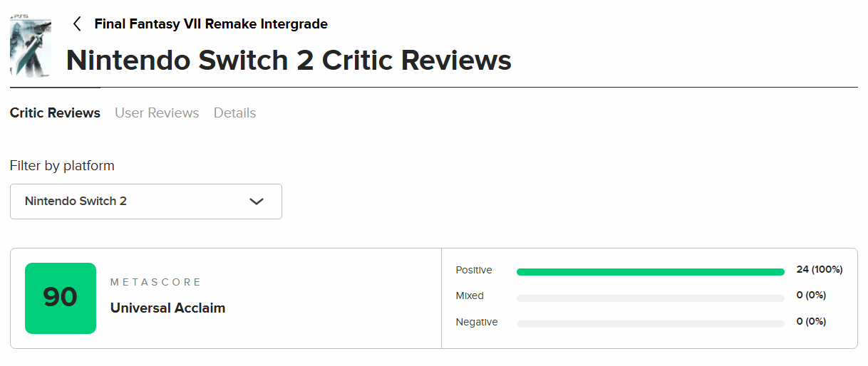868x366 pixels.
Task: Select the Mixed reviews label
Action: pyautogui.click(x=470, y=296)
